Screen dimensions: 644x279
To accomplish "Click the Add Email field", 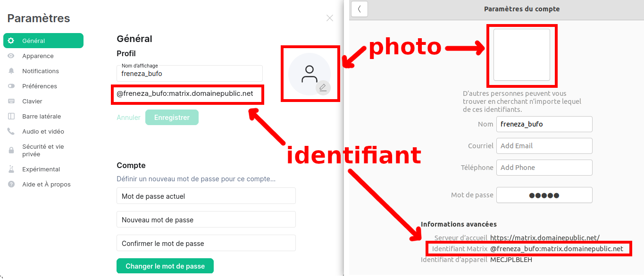I will click(x=544, y=146).
